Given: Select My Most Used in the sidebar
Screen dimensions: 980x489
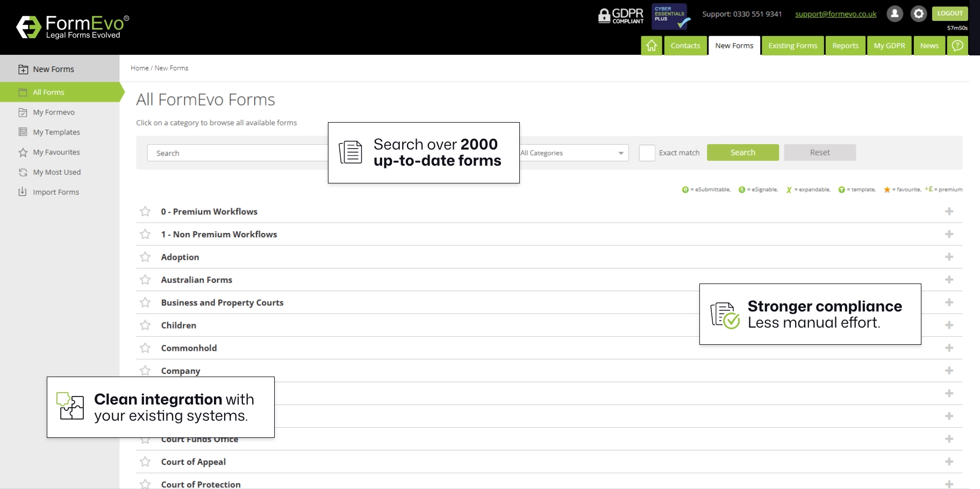Looking at the screenshot, I should (x=56, y=172).
